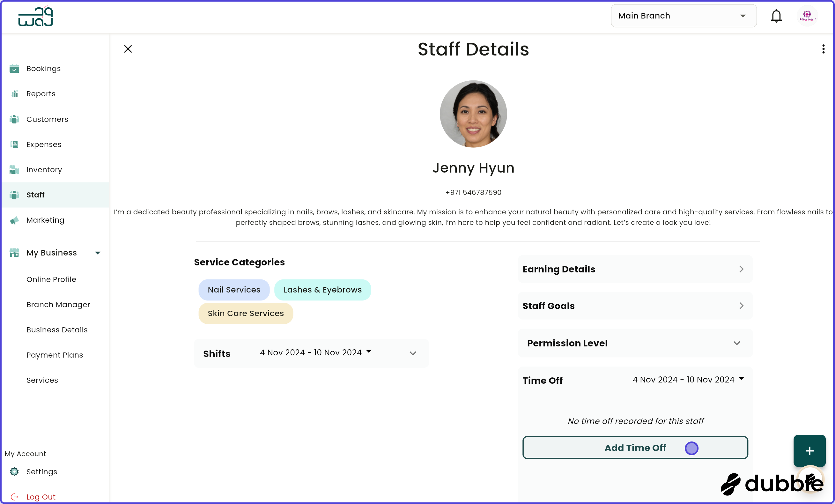Switch to the Staff section
Screen dimensions: 835x504
point(35,195)
